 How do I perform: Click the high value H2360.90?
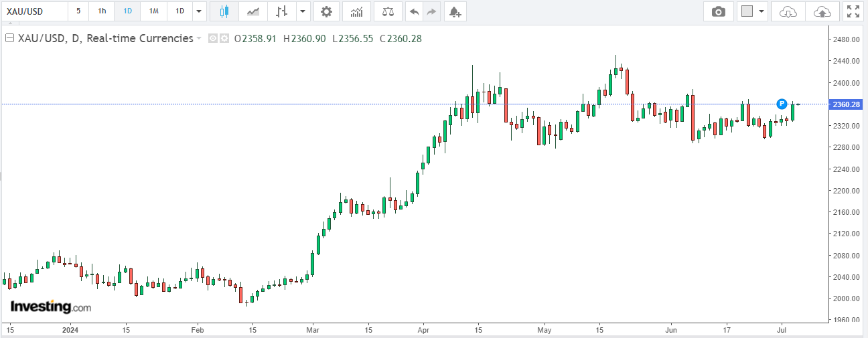click(305, 39)
